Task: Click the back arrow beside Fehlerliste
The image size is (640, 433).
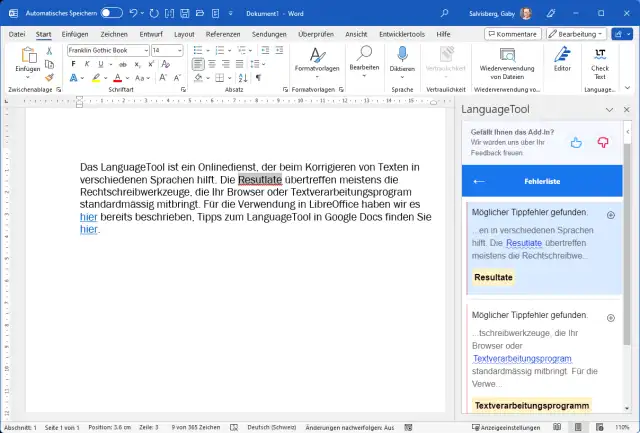Action: (x=478, y=182)
